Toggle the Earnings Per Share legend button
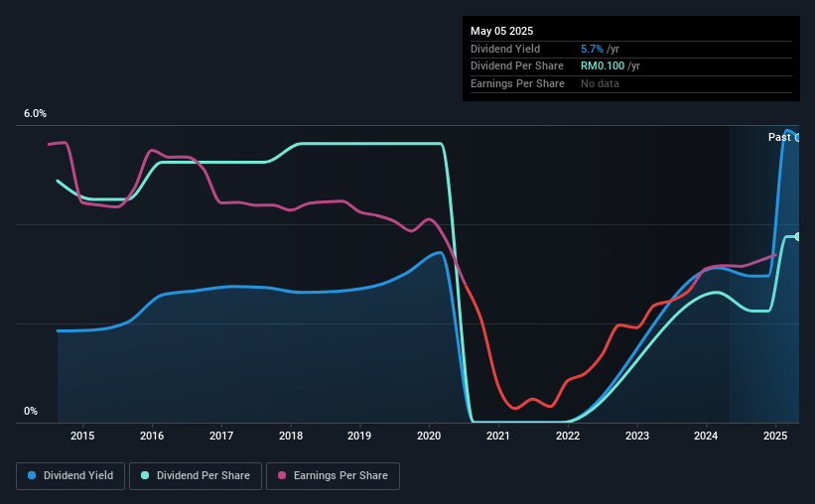This screenshot has width=815, height=504. [333, 476]
